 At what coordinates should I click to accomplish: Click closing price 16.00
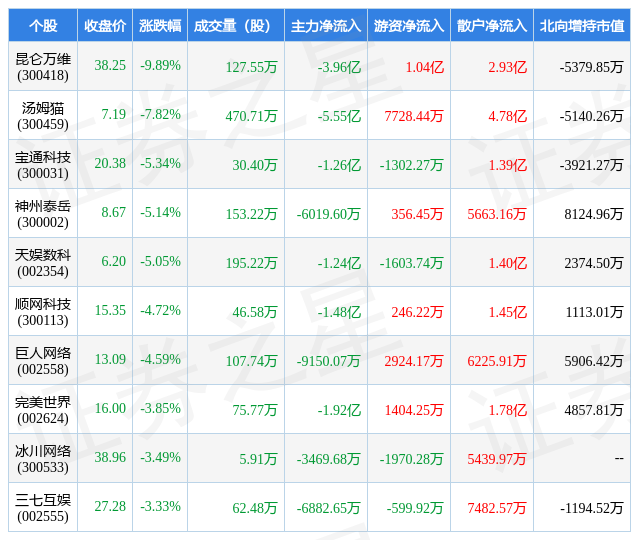(x=110, y=408)
